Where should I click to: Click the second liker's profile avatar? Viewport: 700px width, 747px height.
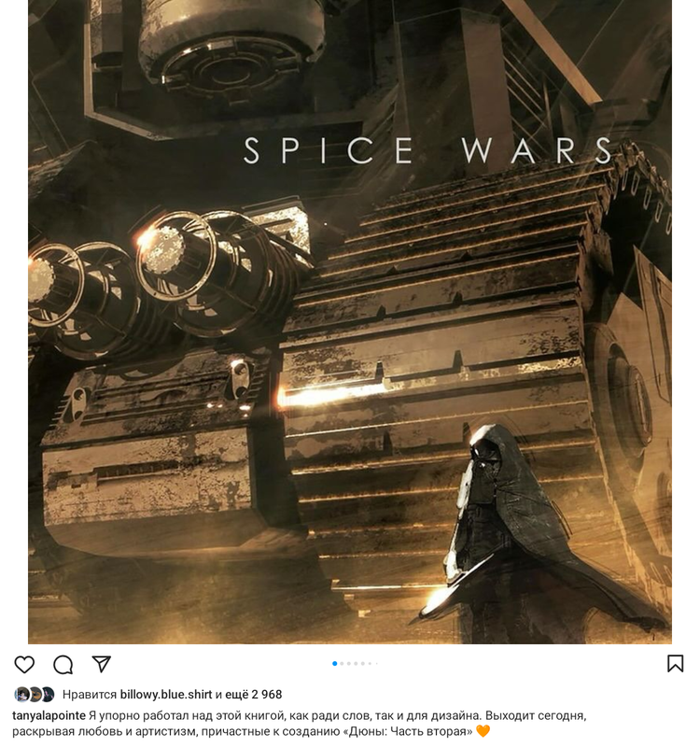point(36,695)
